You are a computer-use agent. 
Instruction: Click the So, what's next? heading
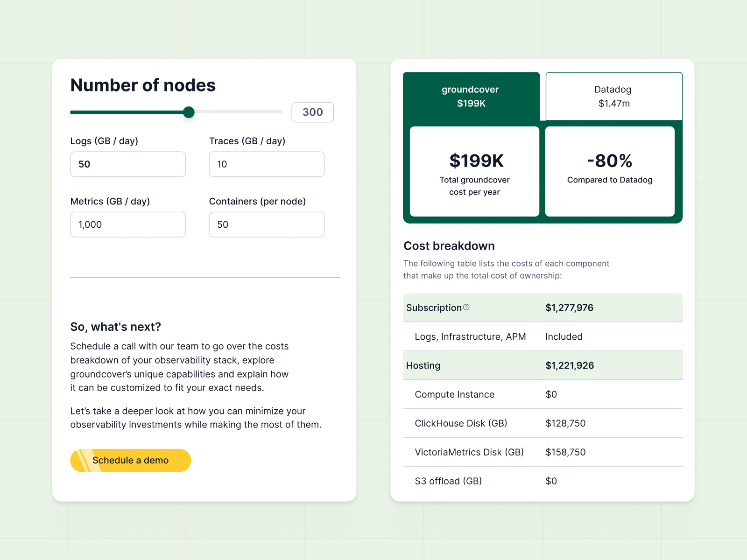point(115,327)
